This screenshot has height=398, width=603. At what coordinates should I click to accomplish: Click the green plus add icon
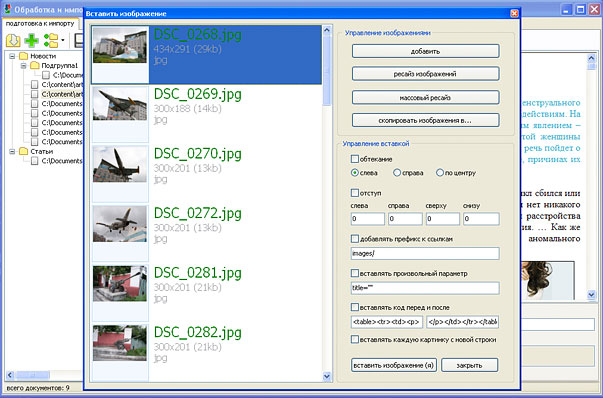(x=32, y=40)
